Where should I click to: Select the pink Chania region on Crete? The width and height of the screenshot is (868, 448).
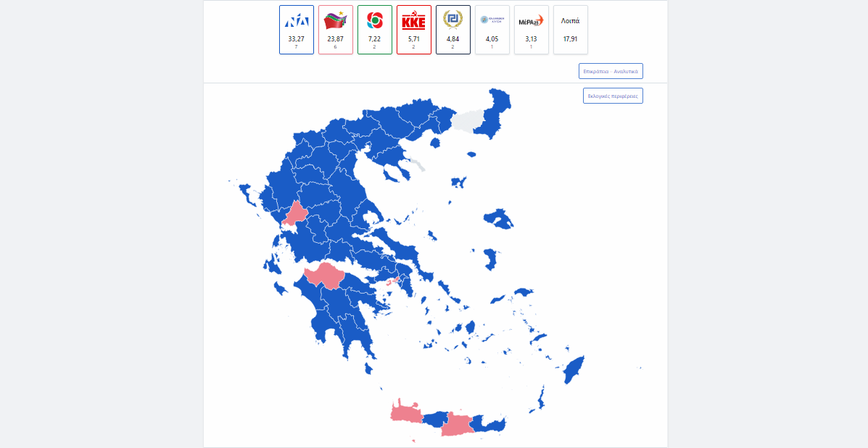point(405,414)
